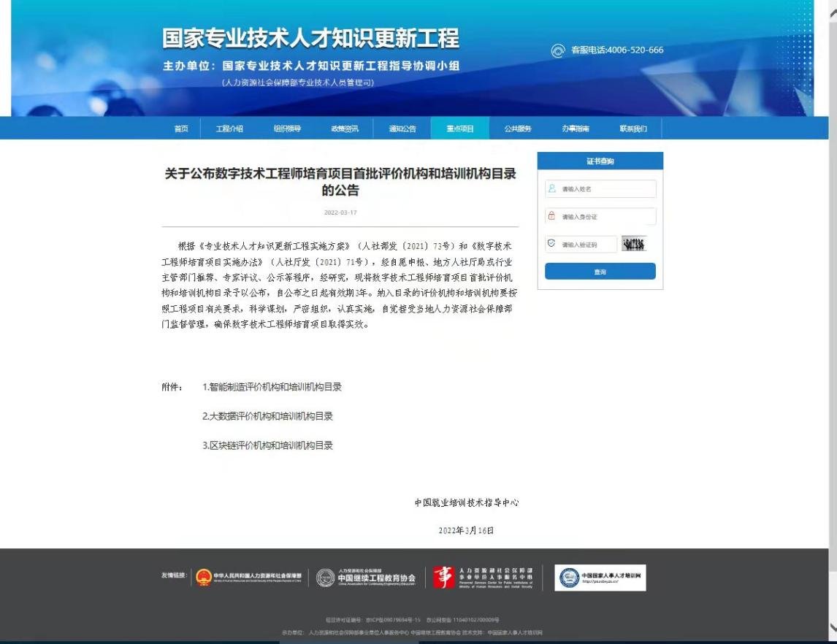837x644 pixels.
Task: Open the national emblem ministry logo link
Action: click(x=248, y=578)
